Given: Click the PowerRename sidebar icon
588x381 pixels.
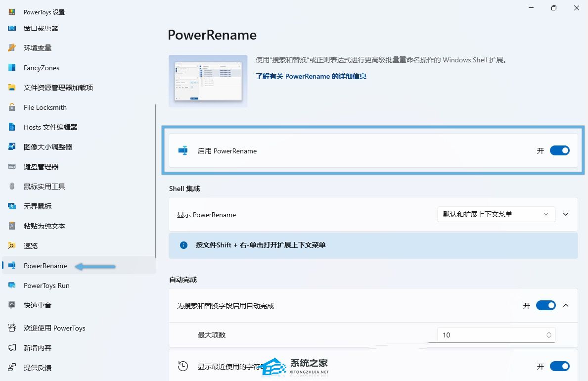Looking at the screenshot, I should click(12, 265).
